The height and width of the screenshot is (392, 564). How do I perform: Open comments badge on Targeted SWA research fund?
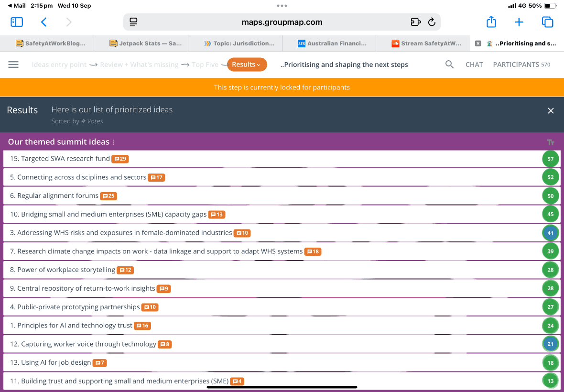click(120, 159)
